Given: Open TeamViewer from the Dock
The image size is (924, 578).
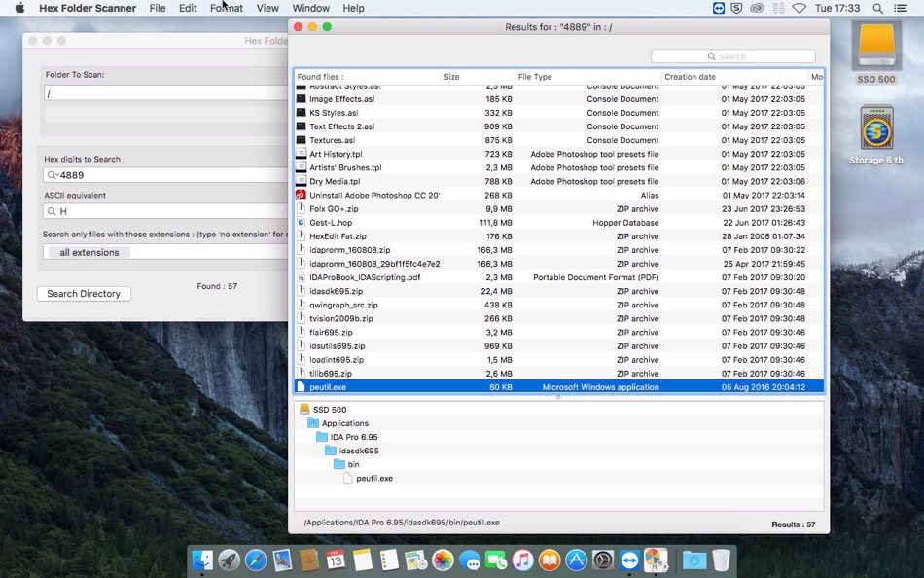Looking at the screenshot, I should pyautogui.click(x=629, y=560).
